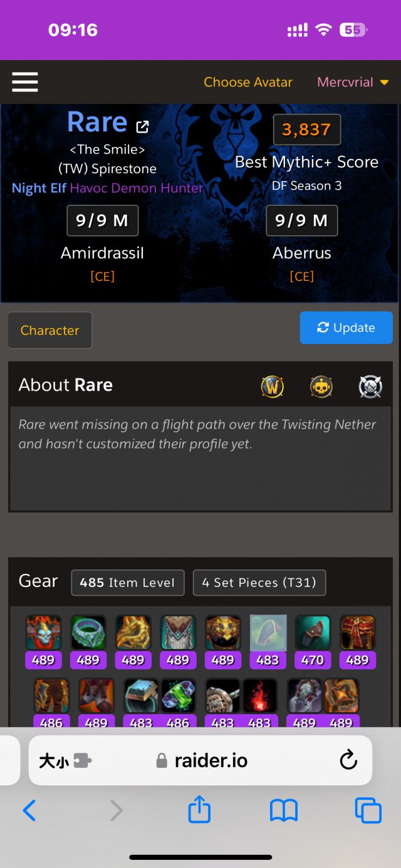Reload the page in address bar
Viewport: 401px width, 868px height.
pyautogui.click(x=348, y=760)
